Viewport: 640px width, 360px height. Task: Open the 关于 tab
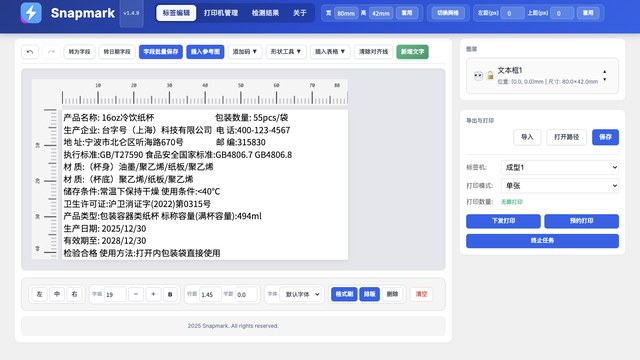[x=300, y=13]
